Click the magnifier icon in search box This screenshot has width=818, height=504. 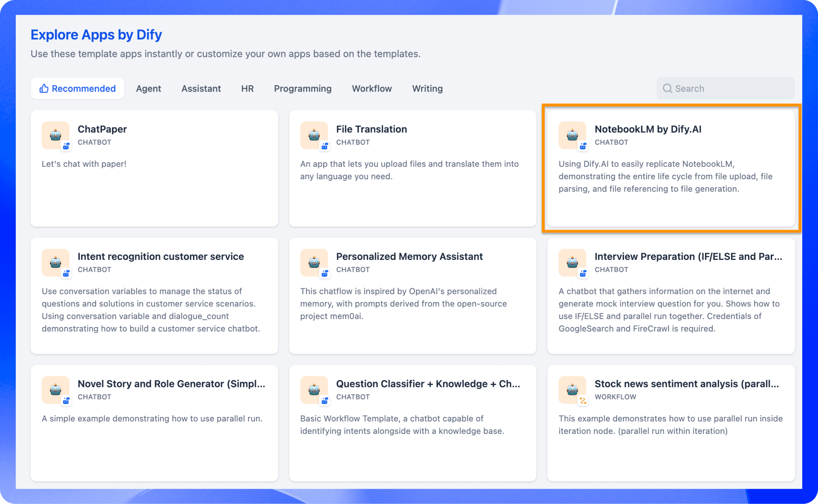667,88
